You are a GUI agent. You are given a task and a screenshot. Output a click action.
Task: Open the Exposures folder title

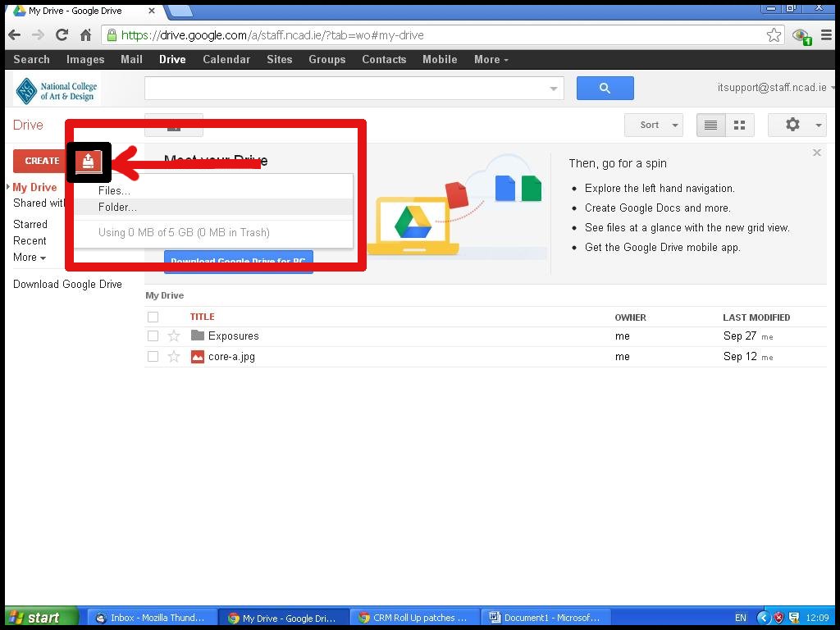[x=234, y=336]
